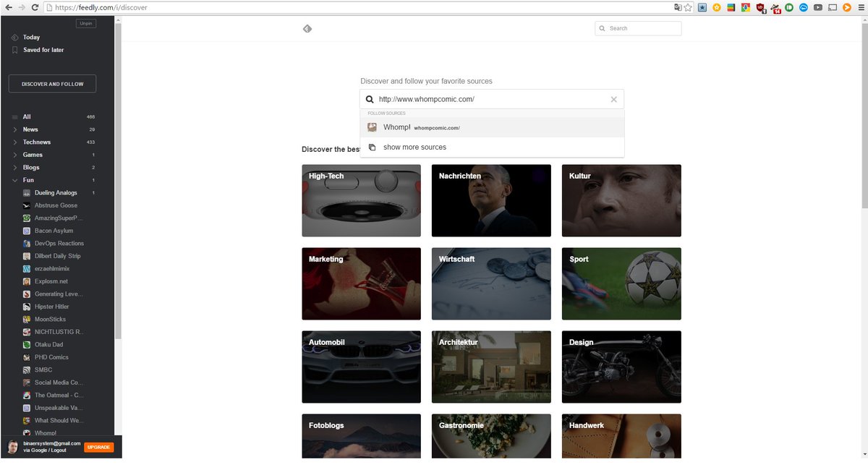This screenshot has width=868, height=470.
Task: Open Dueling Analogs feed icon
Action: click(x=26, y=193)
